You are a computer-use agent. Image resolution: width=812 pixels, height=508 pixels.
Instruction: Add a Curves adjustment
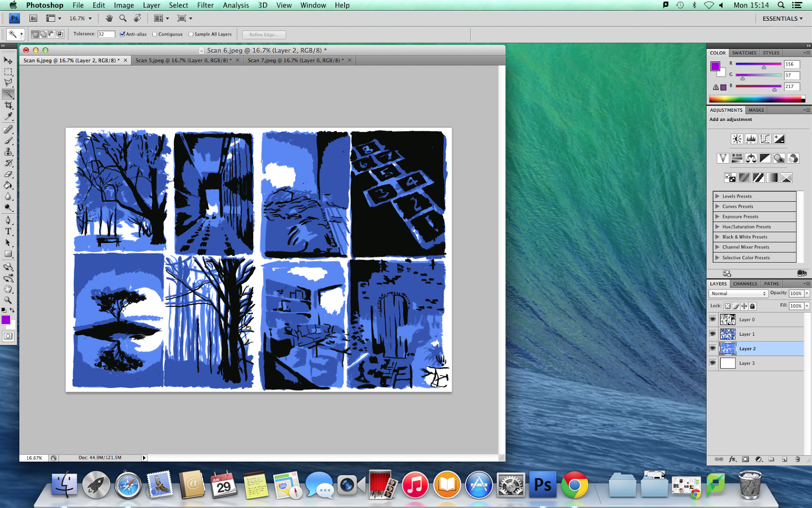(x=765, y=139)
